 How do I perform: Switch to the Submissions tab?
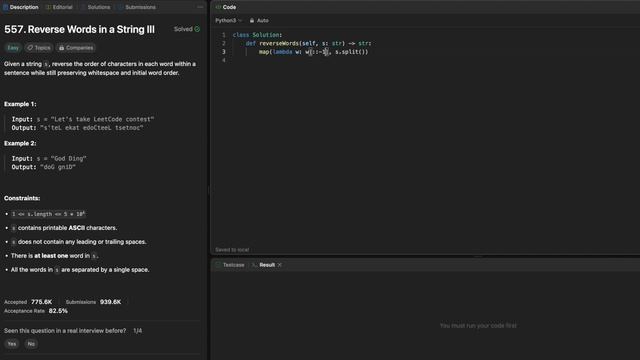pos(137,7)
